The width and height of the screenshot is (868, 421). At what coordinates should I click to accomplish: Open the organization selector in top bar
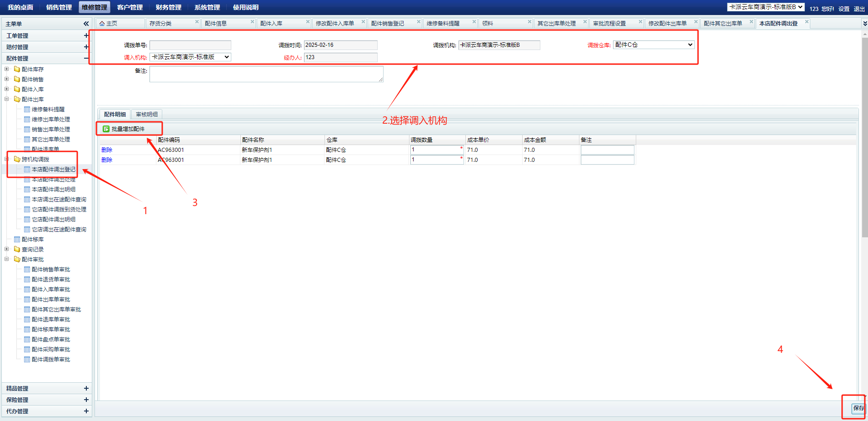tap(766, 7)
